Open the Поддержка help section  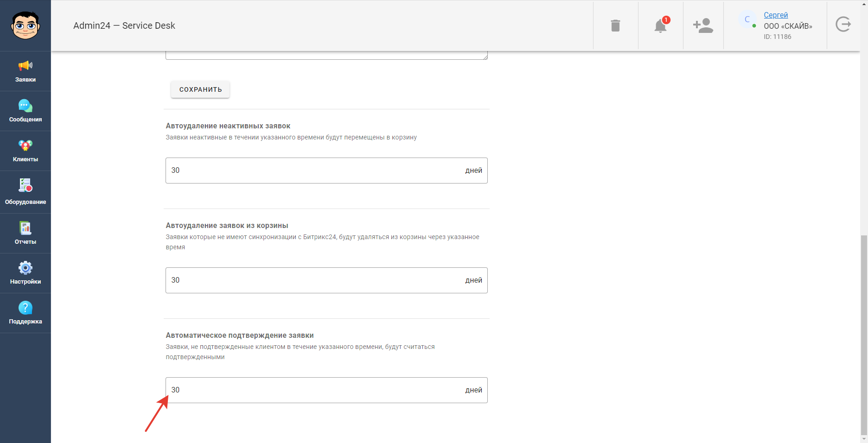point(26,313)
